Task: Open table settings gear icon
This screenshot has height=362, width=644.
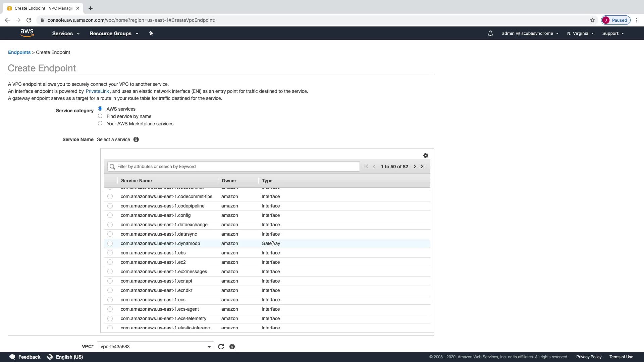Action: [x=426, y=156]
